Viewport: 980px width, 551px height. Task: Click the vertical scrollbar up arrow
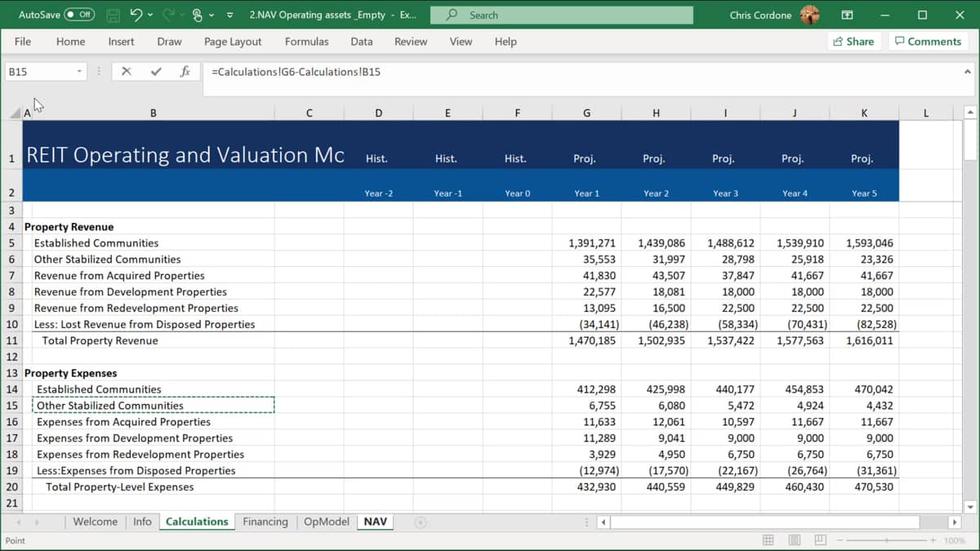pyautogui.click(x=970, y=113)
